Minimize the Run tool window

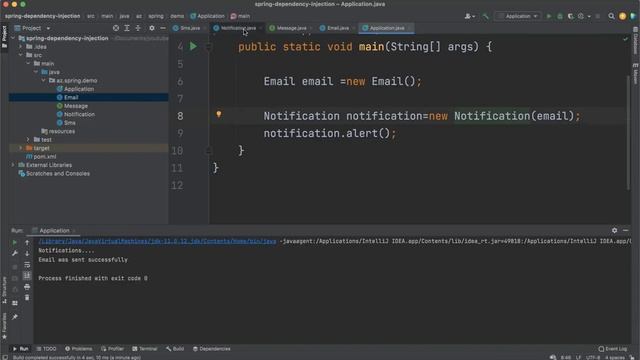[x=625, y=231]
